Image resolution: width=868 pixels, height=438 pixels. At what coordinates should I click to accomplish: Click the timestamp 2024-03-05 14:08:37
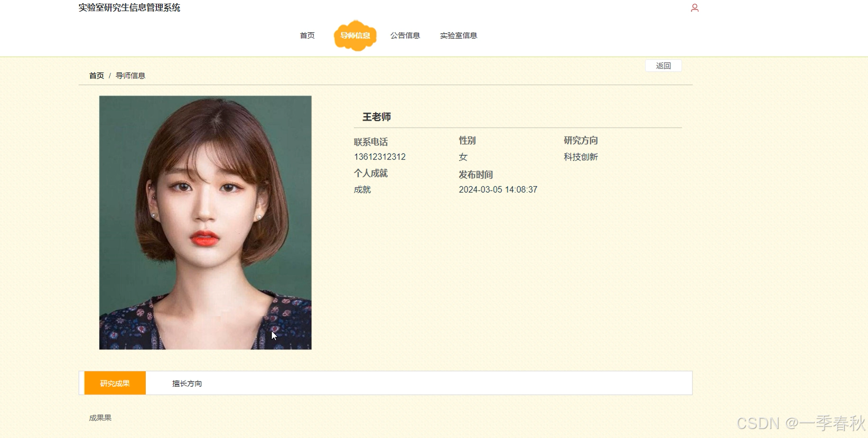(498, 189)
